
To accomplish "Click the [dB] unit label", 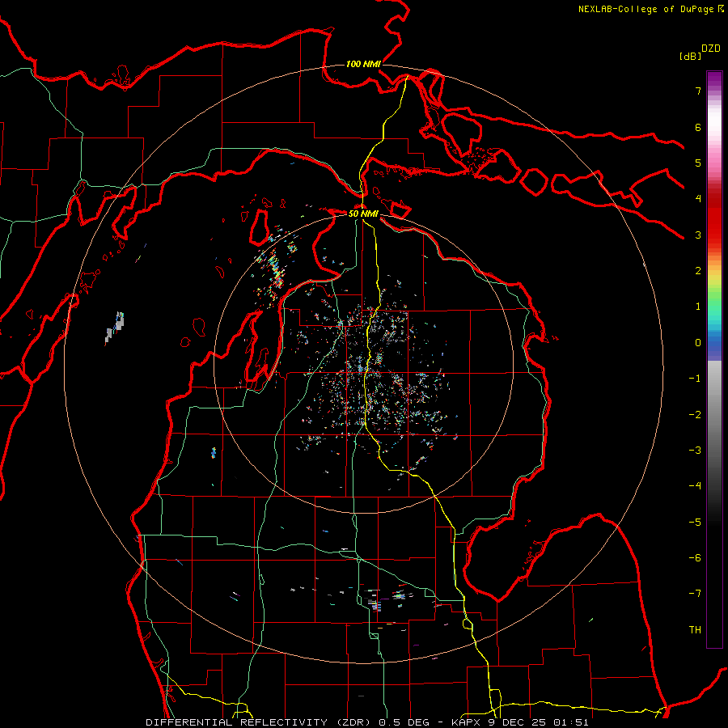I will click(x=691, y=56).
